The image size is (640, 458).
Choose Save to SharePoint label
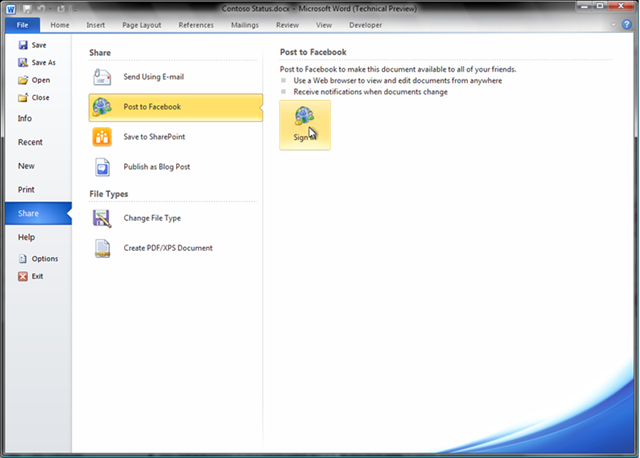[154, 137]
